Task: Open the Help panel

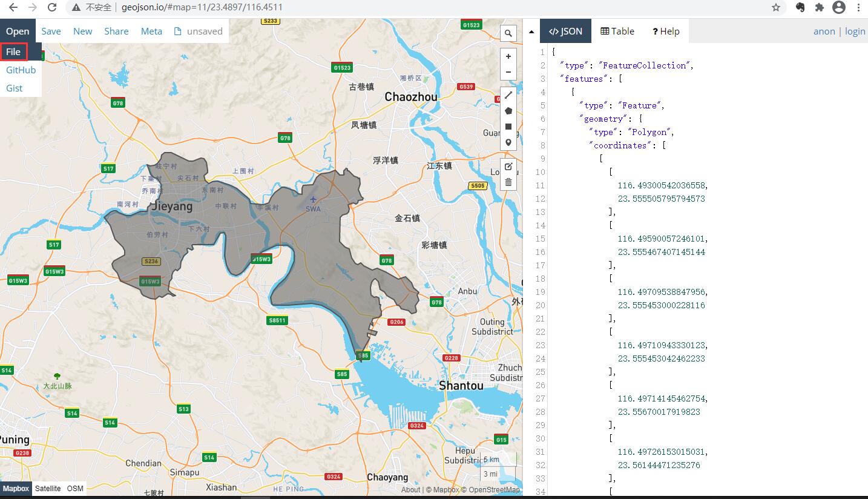Action: pyautogui.click(x=666, y=31)
